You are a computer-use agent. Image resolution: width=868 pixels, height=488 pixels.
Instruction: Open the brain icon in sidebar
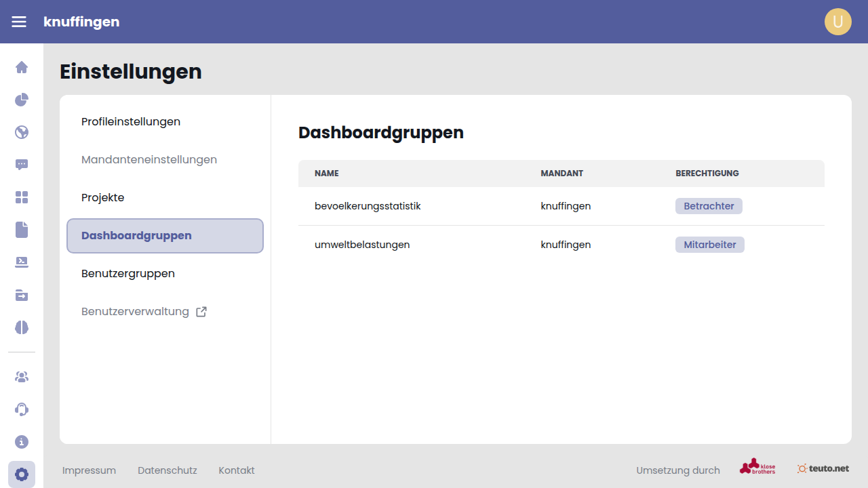22,327
